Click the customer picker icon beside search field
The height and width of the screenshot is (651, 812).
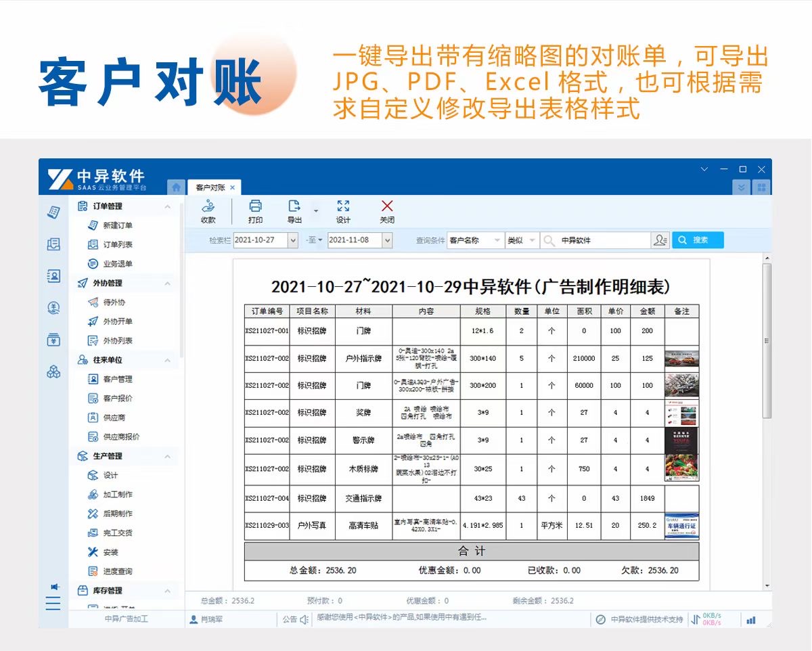660,240
